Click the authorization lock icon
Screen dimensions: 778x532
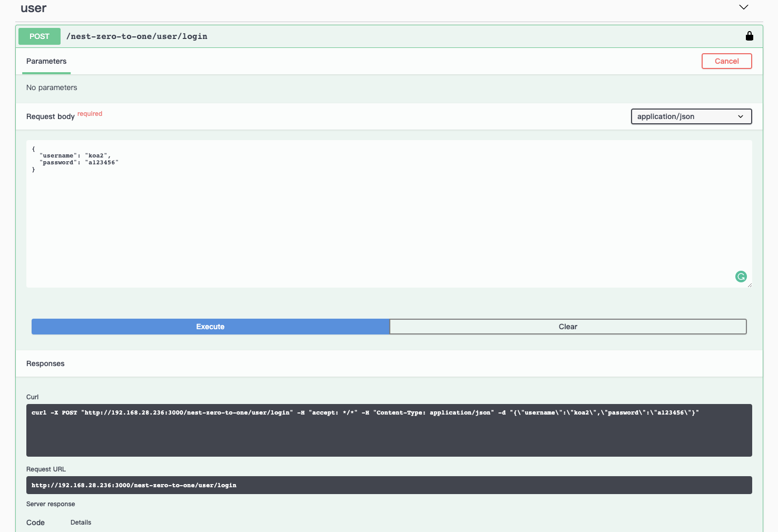pos(749,36)
